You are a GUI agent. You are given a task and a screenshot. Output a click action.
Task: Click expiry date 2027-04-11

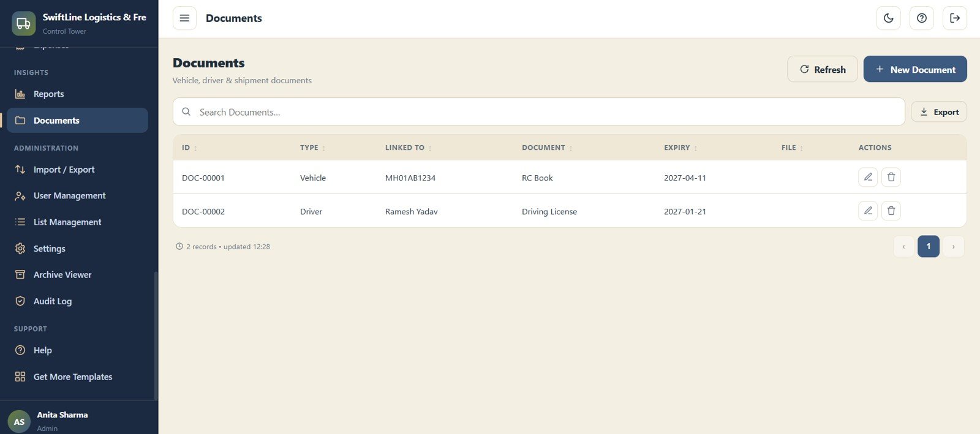click(685, 178)
